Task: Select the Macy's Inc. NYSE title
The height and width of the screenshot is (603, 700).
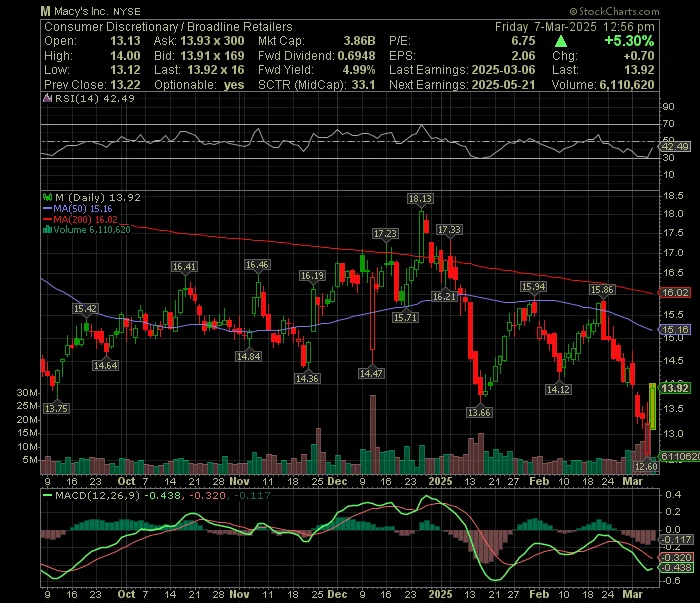Action: tap(91, 11)
